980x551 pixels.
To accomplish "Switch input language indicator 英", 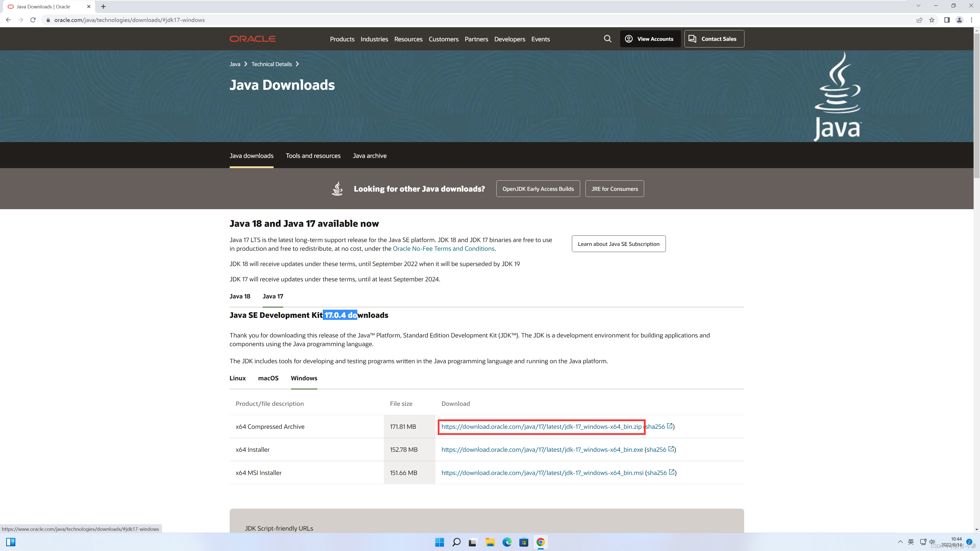I will (911, 542).
